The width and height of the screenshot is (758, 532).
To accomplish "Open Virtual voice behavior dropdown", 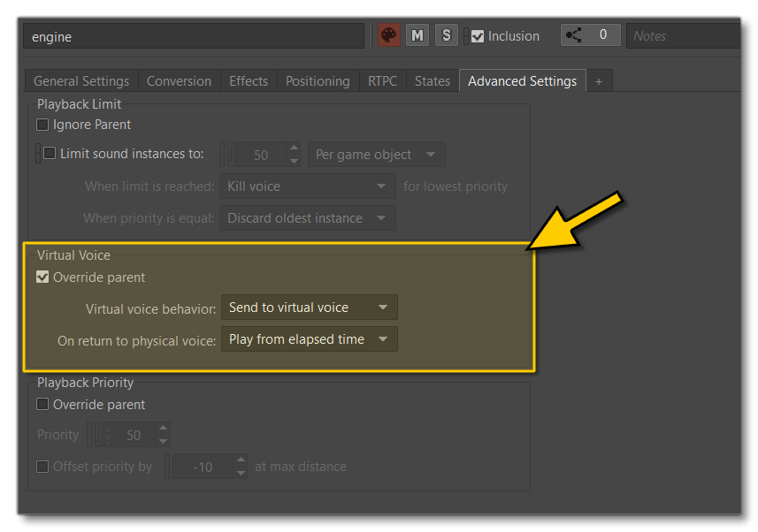I will point(309,308).
